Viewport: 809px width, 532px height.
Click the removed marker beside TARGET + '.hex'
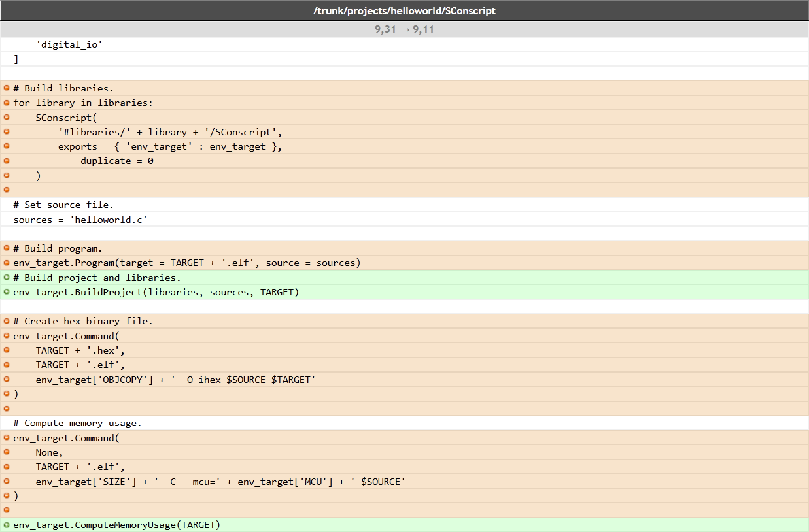point(7,350)
